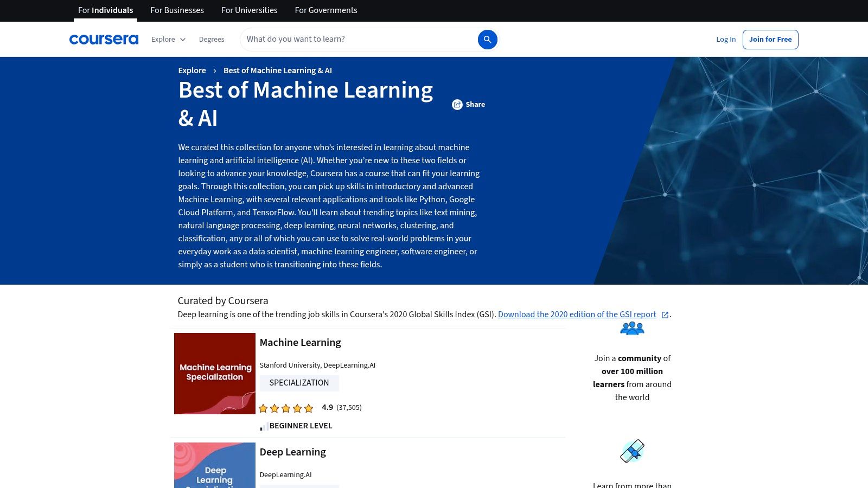Click the Log In link
This screenshot has height=488, width=868.
(x=726, y=39)
